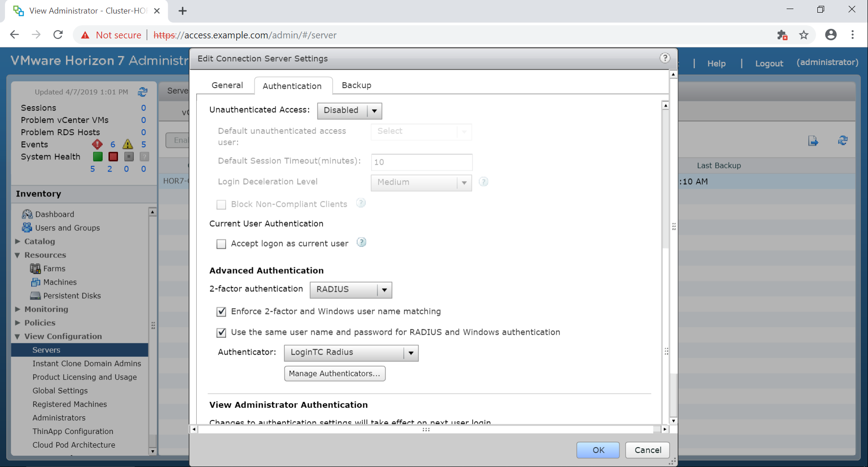Click the dialog help question mark icon

pos(665,58)
